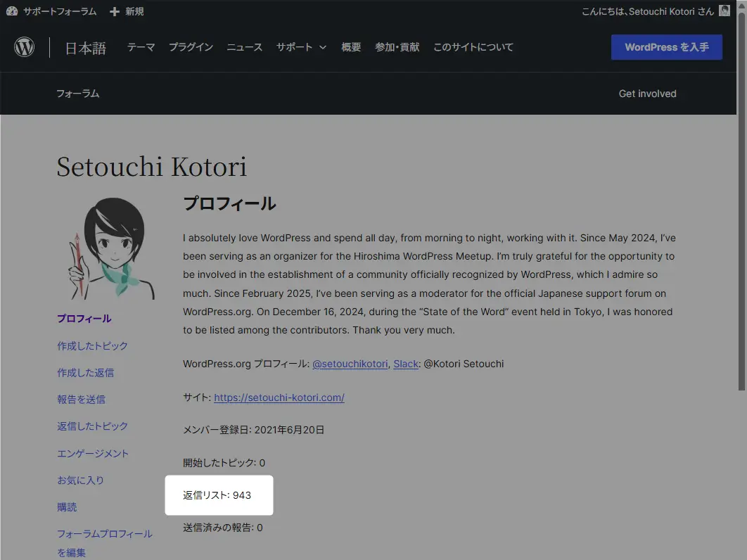This screenshot has height=560, width=747.
Task: Open the テーマ menu item
Action: pyautogui.click(x=141, y=47)
